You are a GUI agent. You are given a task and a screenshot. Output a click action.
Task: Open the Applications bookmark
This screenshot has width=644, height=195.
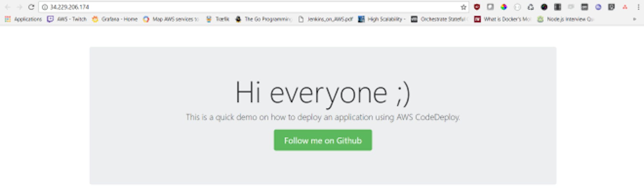coord(23,19)
